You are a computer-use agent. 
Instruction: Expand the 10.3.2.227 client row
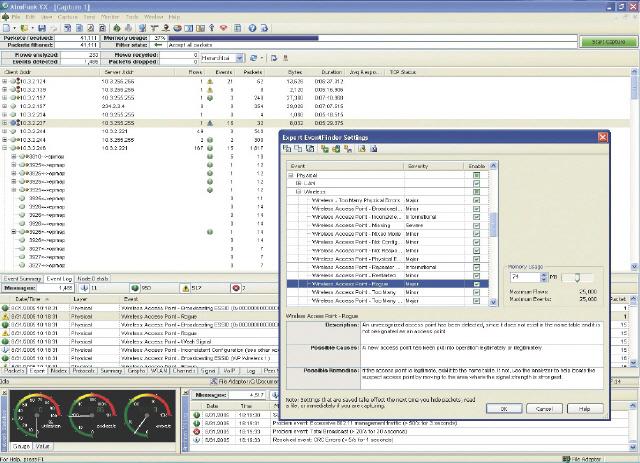4,123
